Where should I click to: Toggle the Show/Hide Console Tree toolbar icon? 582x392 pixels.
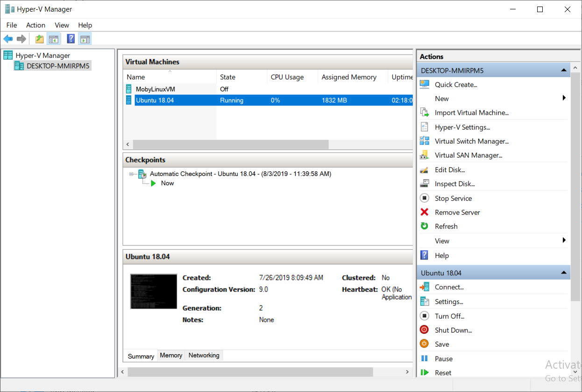click(54, 39)
